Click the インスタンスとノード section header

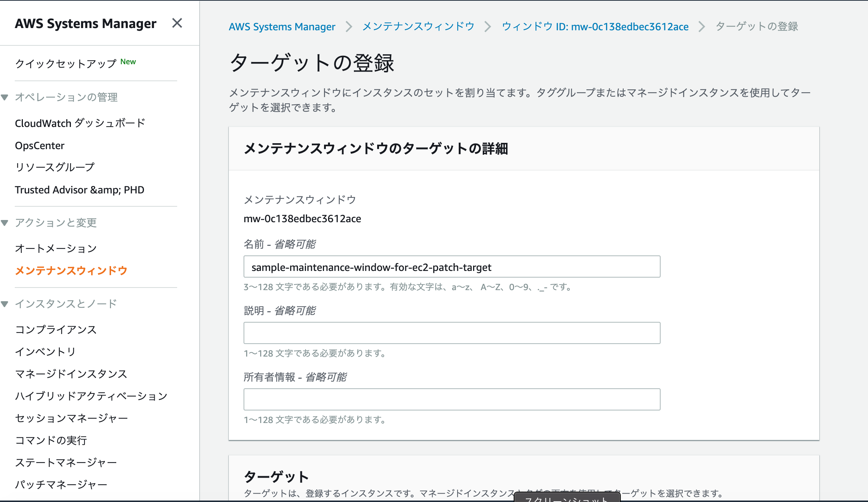pos(66,304)
